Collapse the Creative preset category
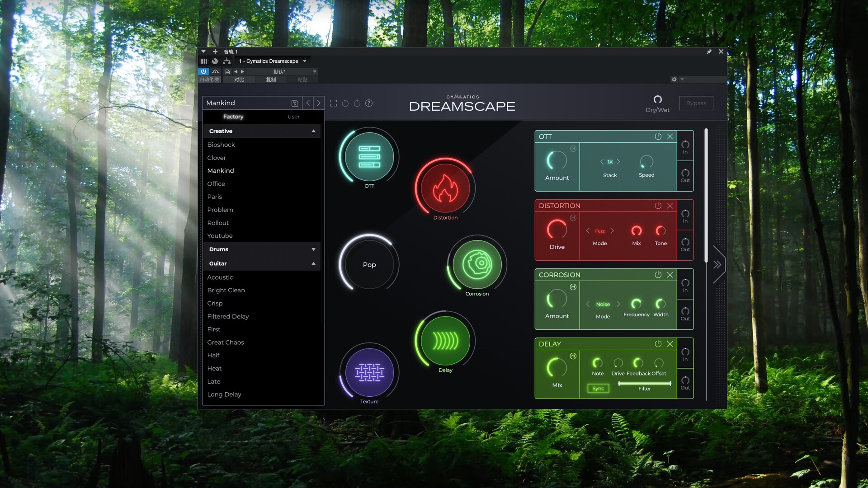 pyautogui.click(x=313, y=131)
